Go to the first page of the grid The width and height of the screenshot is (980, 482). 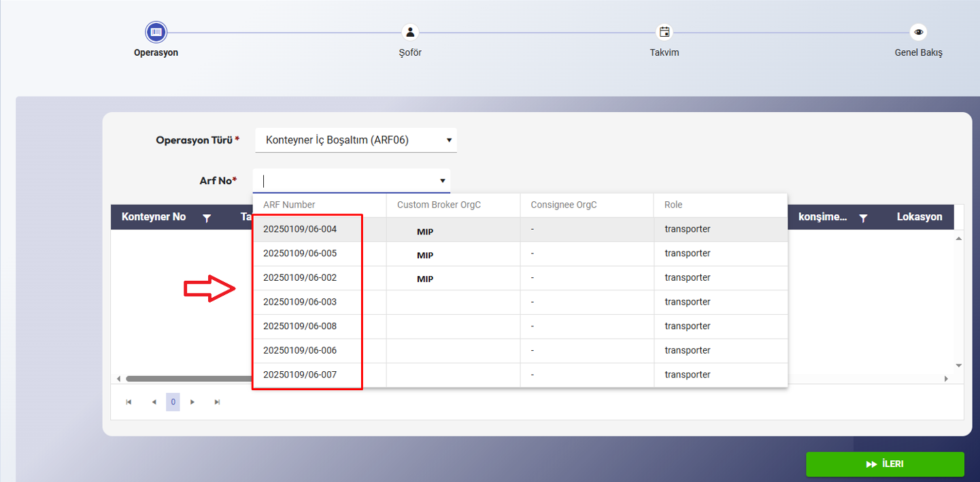tap(129, 402)
